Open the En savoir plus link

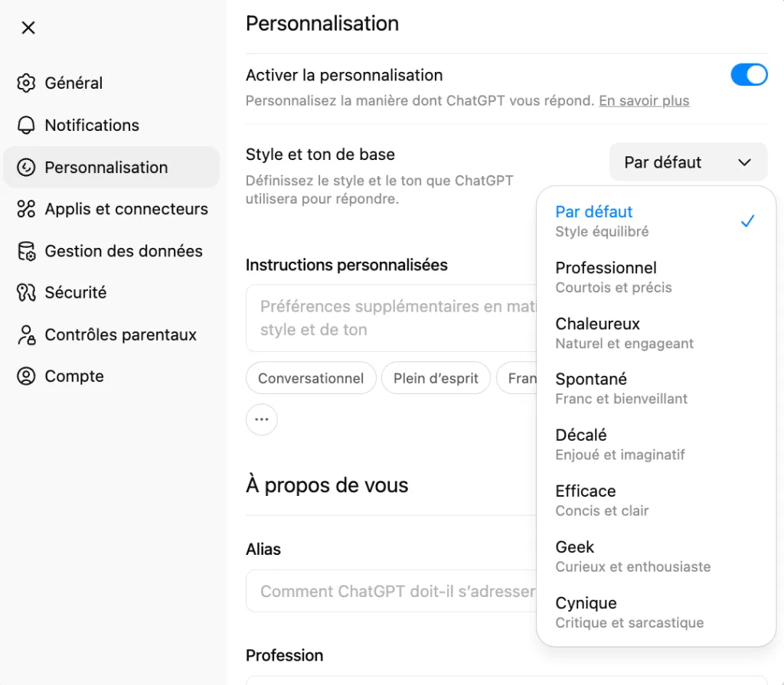point(644,100)
